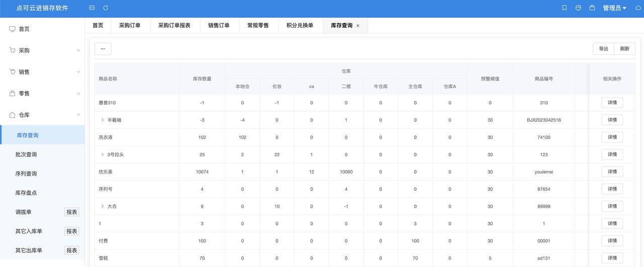Open 详情 for the 序列号 row
Viewport: 644px width, 267px height.
point(612,189)
